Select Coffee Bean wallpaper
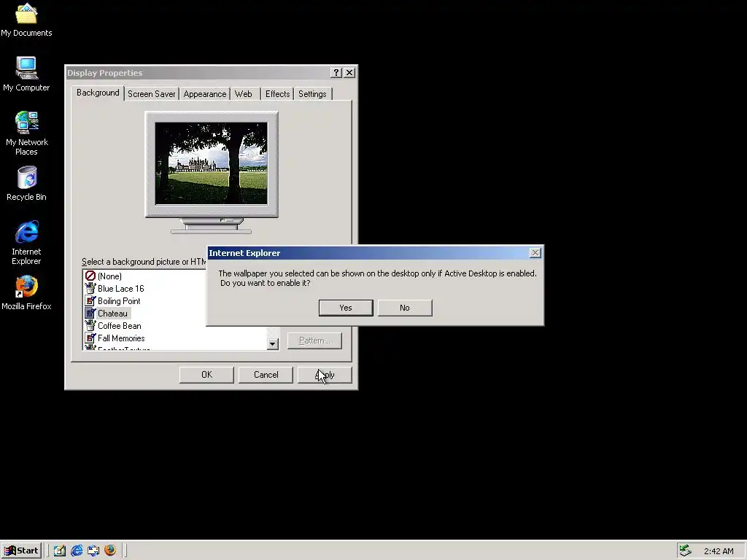Viewport: 747px width, 560px height. point(119,326)
